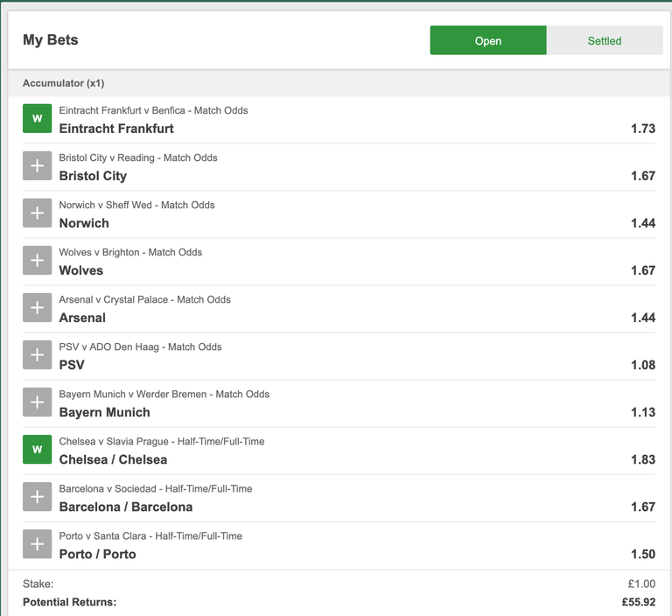This screenshot has height=616, width=672.
Task: Click the 1.73 odds for Eintracht Frankfurt
Action: click(643, 129)
